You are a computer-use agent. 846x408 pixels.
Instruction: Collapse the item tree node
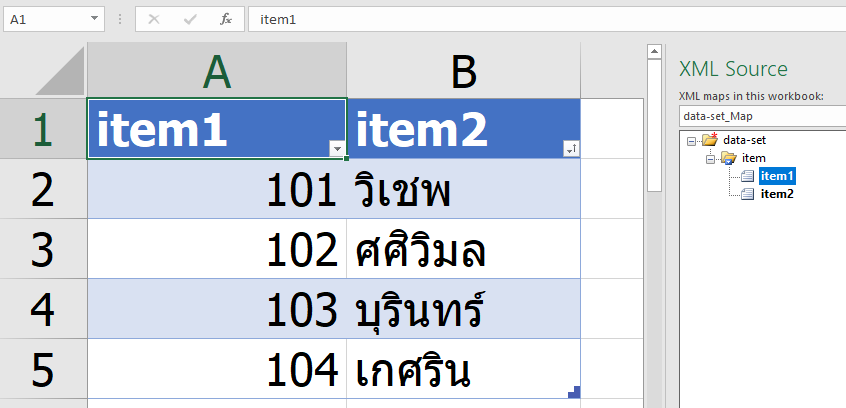coord(710,158)
